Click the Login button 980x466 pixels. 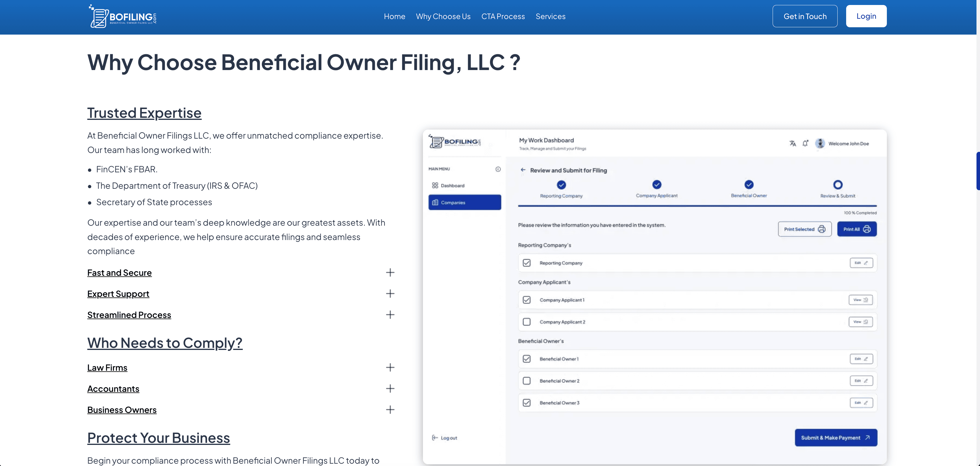pyautogui.click(x=866, y=16)
